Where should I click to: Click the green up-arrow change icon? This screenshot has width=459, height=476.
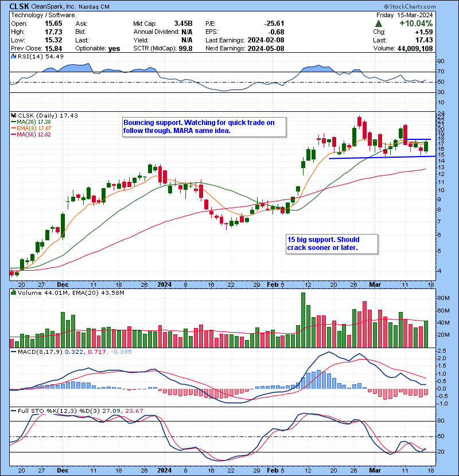(x=379, y=24)
